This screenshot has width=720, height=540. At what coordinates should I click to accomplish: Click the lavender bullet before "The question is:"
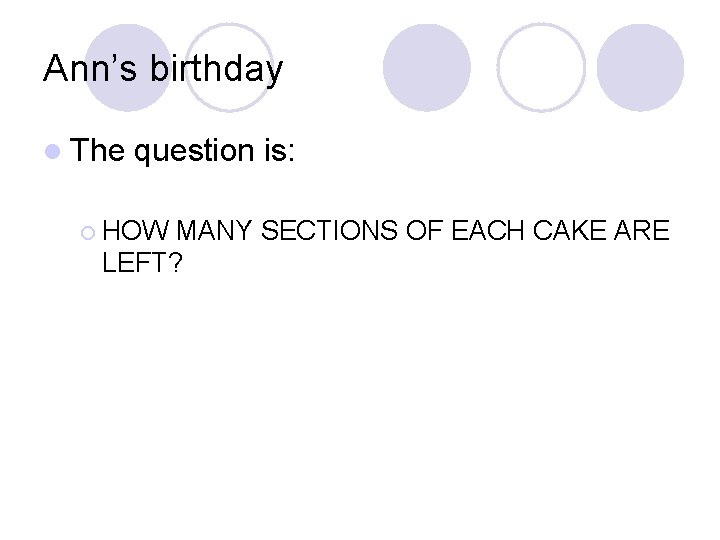coord(53,152)
